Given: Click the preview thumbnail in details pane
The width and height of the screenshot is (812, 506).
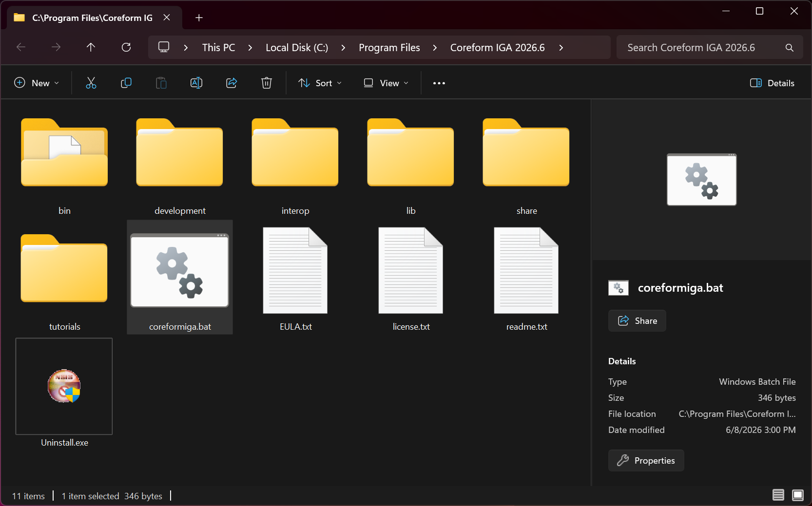Looking at the screenshot, I should 702,180.
